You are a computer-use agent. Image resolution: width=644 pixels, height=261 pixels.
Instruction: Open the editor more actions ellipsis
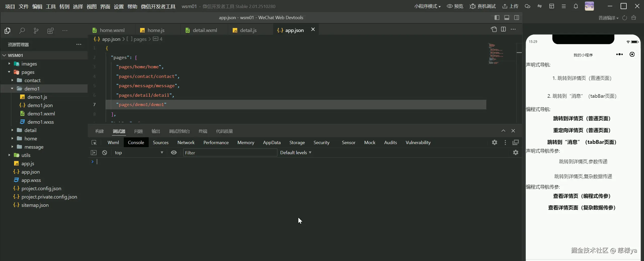(513, 29)
